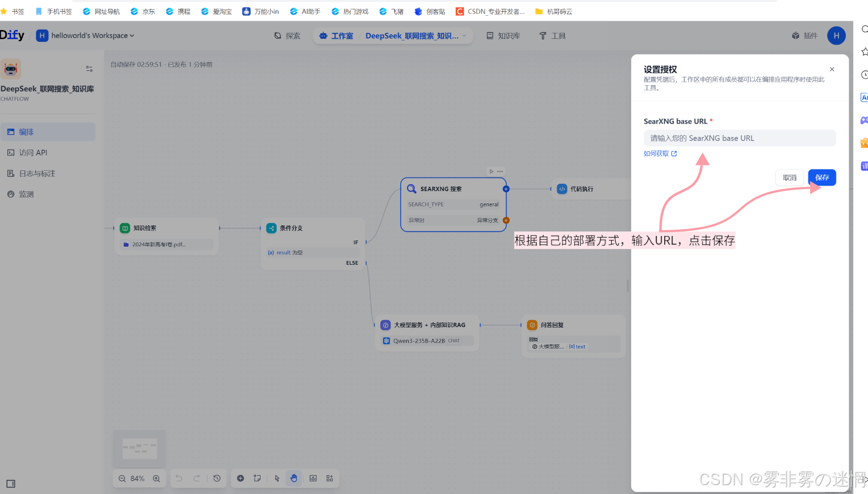The image size is (868, 494).
Task: Select pointer mode in canvas toolbar
Action: (277, 478)
